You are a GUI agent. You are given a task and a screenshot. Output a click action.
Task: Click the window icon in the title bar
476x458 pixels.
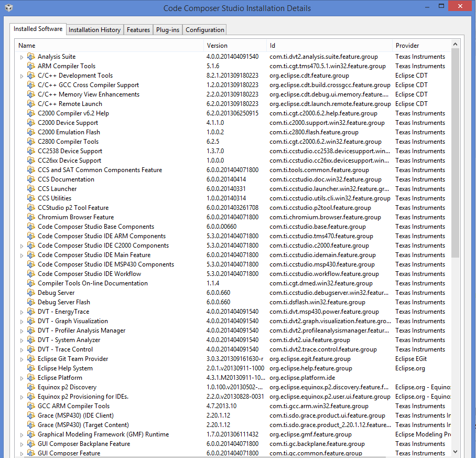[x=9, y=7]
